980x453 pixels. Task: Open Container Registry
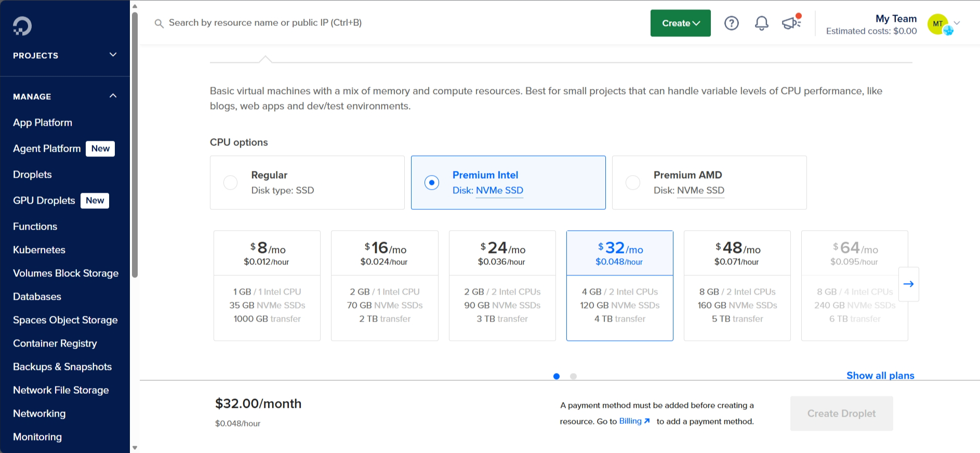tap(55, 343)
